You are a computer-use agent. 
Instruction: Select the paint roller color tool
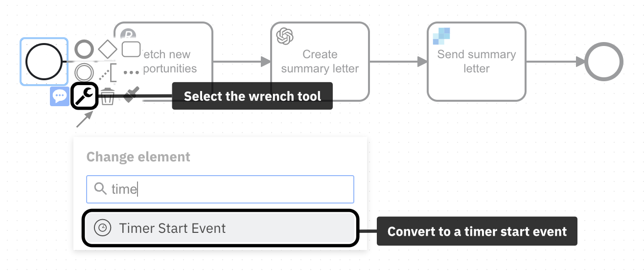pos(131,95)
